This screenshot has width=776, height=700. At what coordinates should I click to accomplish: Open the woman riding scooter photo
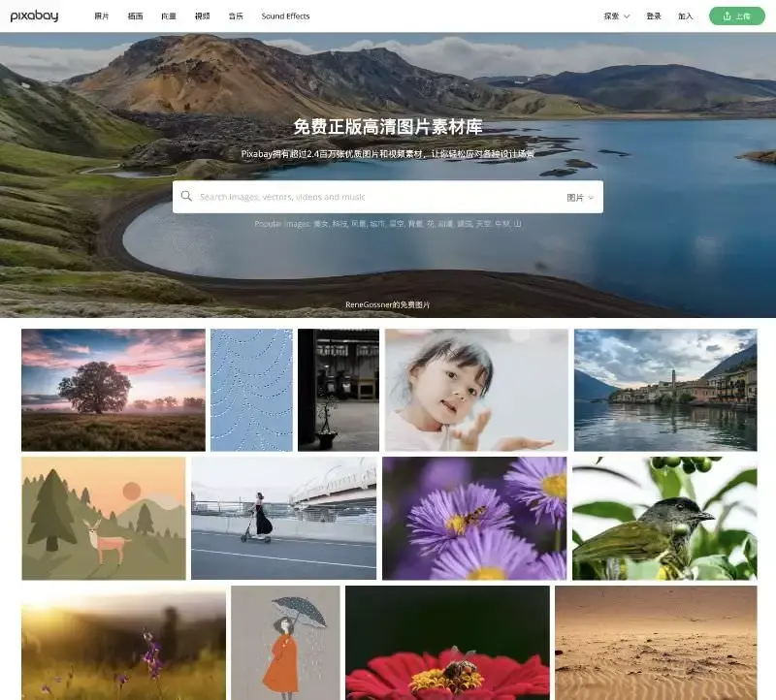283,519
